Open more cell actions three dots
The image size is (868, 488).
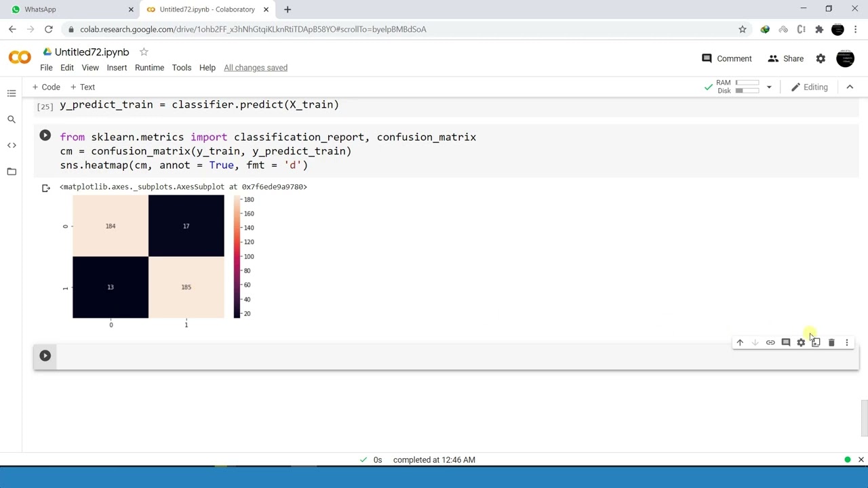click(x=846, y=343)
